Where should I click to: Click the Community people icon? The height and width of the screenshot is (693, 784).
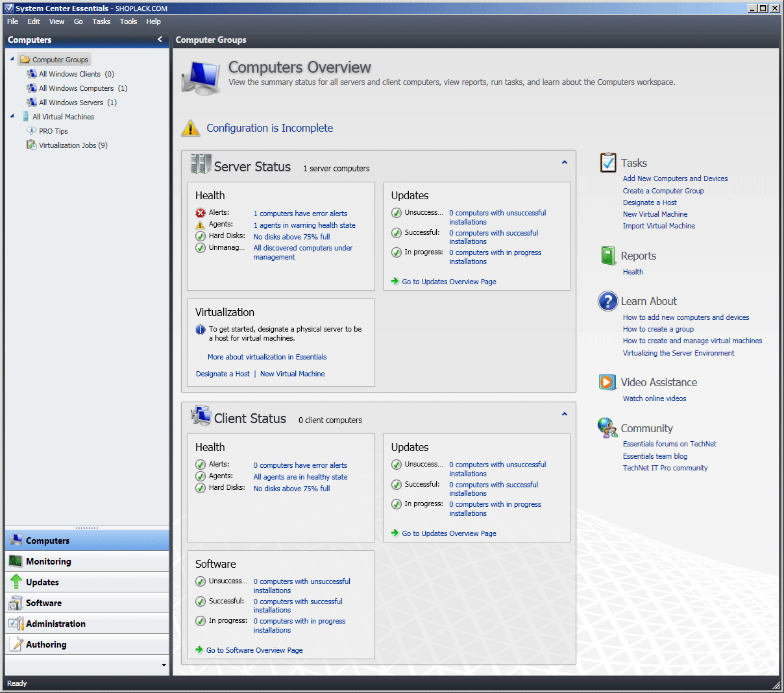coord(607,428)
